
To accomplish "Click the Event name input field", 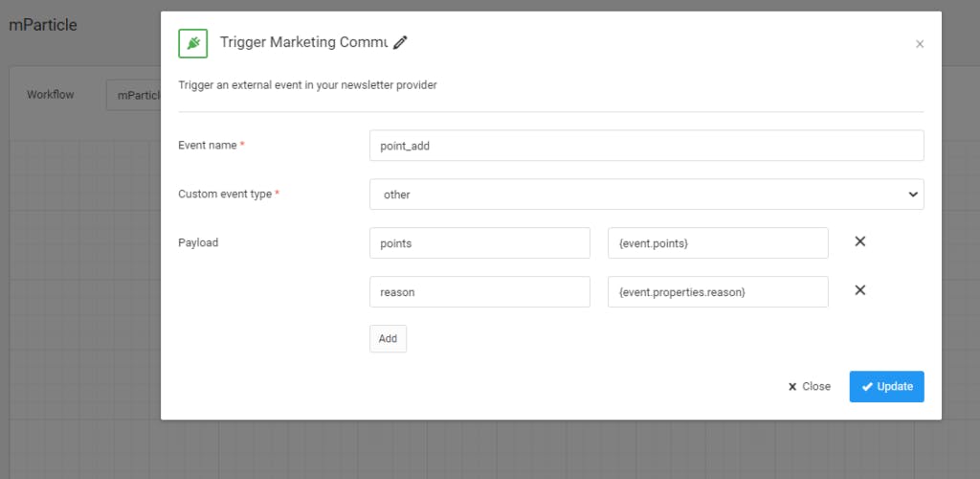I will [x=646, y=146].
